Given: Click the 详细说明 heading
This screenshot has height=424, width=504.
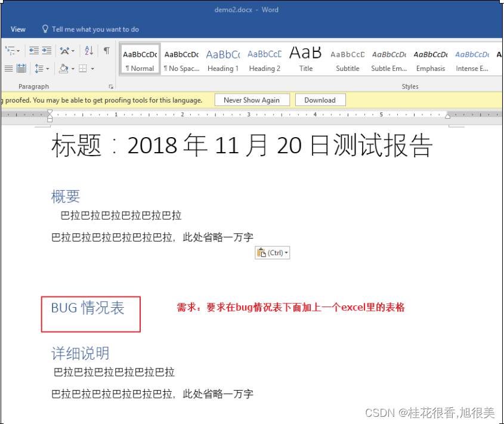Looking at the screenshot, I should point(81,354).
